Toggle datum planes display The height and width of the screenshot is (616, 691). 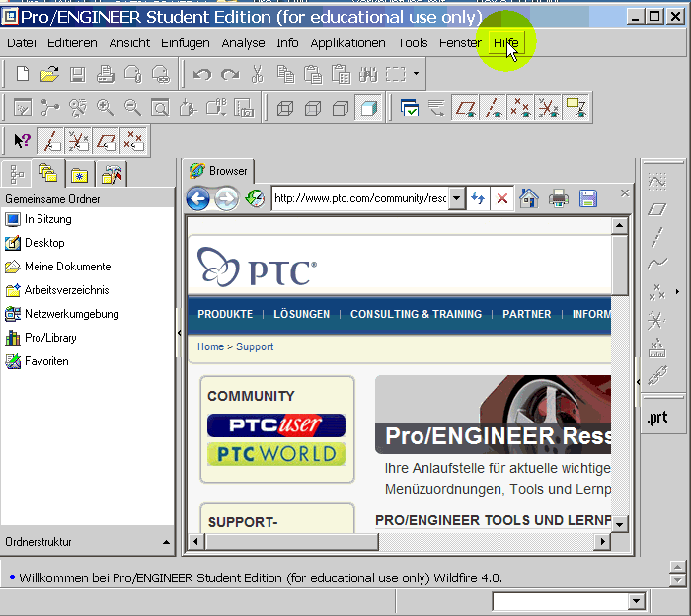point(465,108)
